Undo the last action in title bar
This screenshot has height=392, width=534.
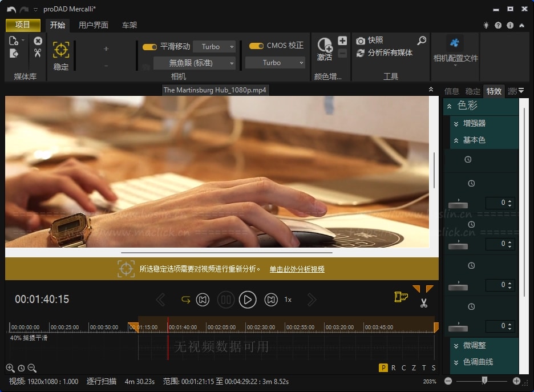point(11,10)
